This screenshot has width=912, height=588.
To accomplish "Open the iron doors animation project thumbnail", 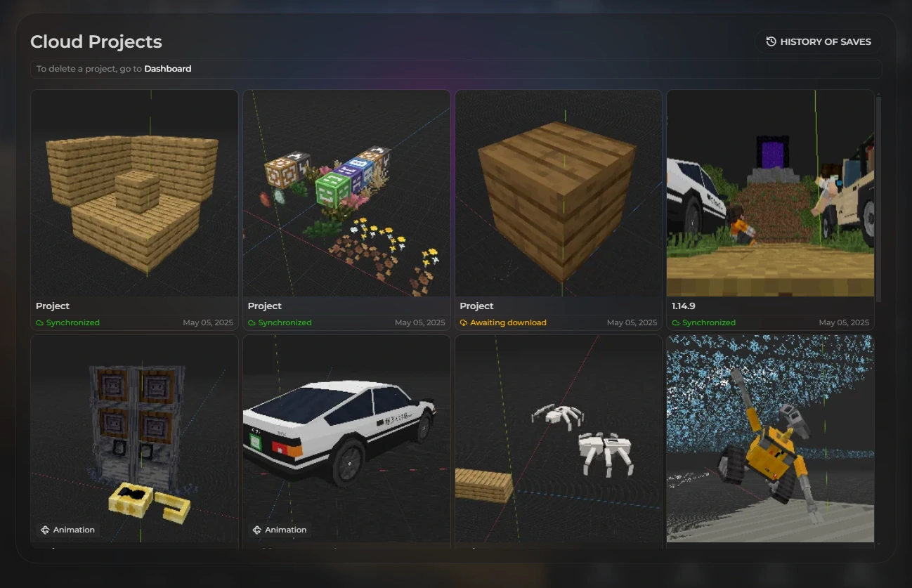I will pos(135,438).
